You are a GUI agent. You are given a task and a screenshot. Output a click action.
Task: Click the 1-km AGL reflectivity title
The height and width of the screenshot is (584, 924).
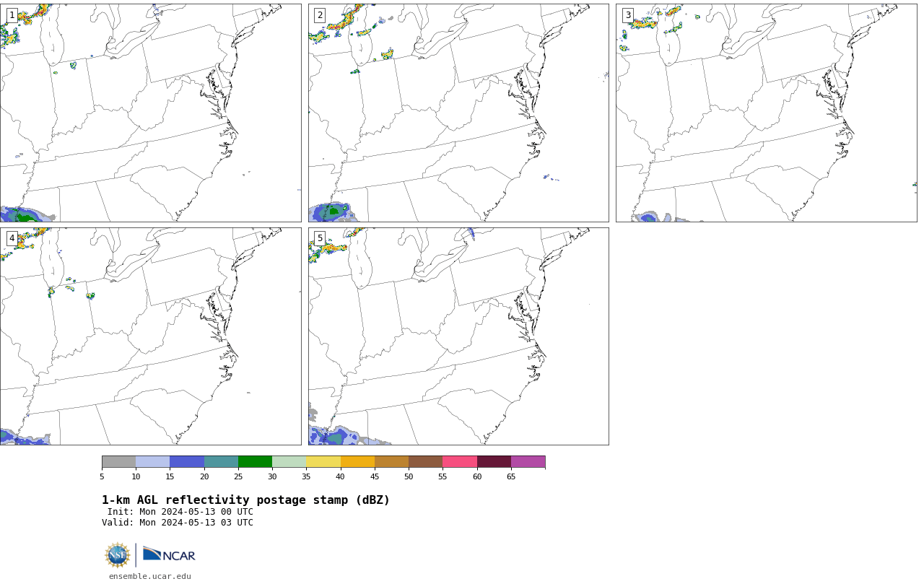pos(245,500)
